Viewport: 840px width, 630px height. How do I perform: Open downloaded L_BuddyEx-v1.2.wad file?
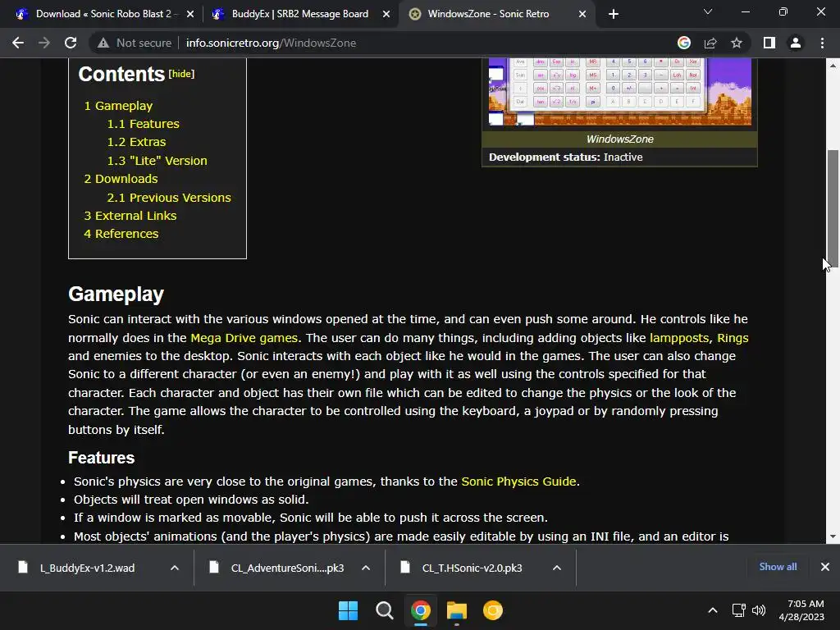click(x=87, y=568)
